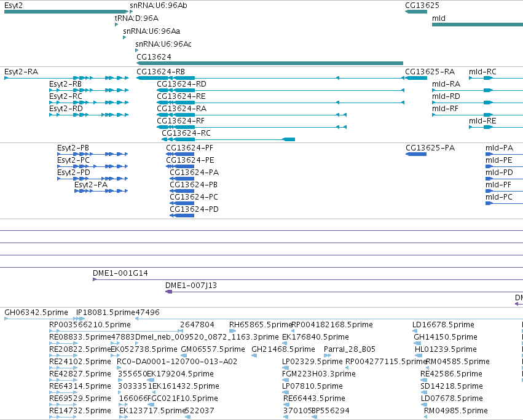Click the Esyt2-PA protein feature
Screen dimensions: 523x420
[x=101, y=191]
